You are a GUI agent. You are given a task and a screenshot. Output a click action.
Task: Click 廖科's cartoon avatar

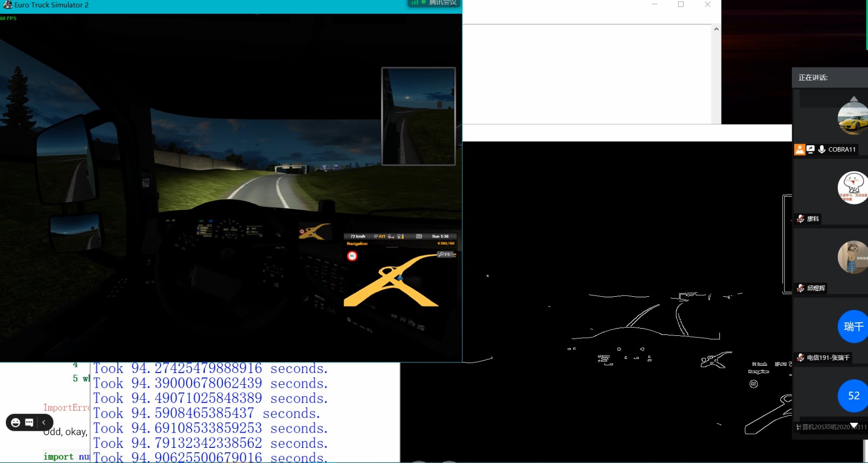click(x=853, y=187)
